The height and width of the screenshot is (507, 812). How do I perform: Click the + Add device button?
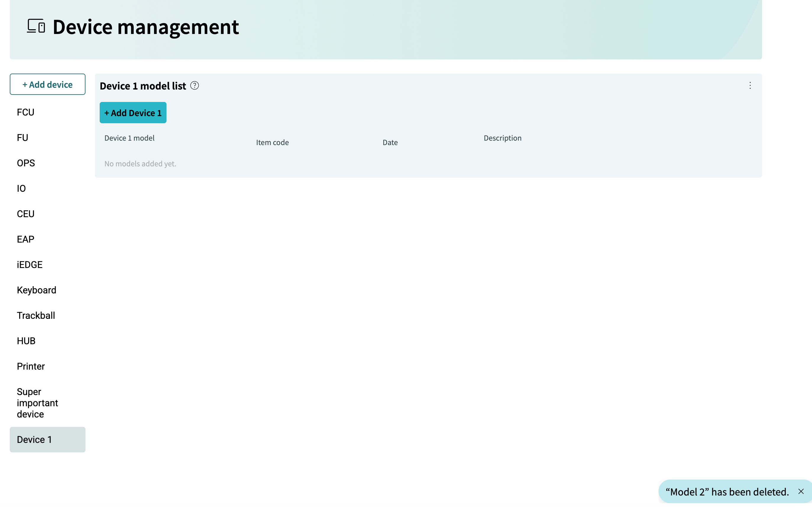(x=47, y=84)
